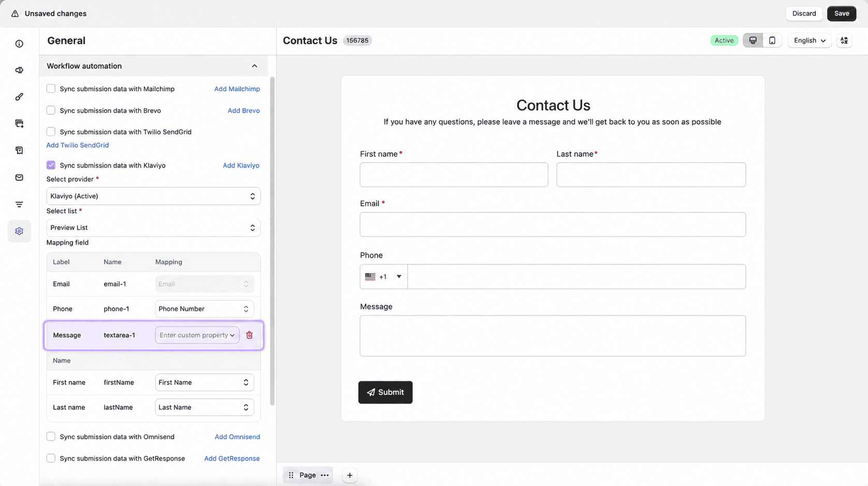Enable Sync submission data with Mailchimp
Viewport: 868px width, 486px height.
click(51, 89)
